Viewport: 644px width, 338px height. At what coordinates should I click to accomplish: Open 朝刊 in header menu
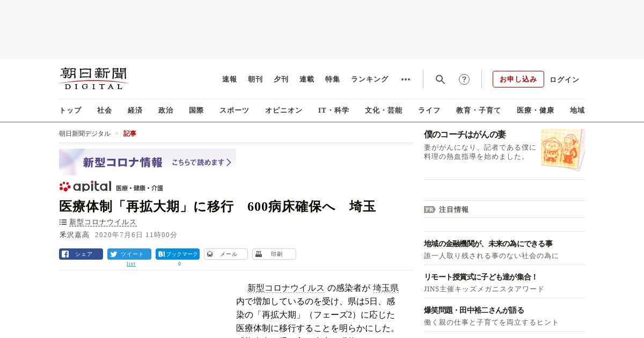click(x=255, y=79)
